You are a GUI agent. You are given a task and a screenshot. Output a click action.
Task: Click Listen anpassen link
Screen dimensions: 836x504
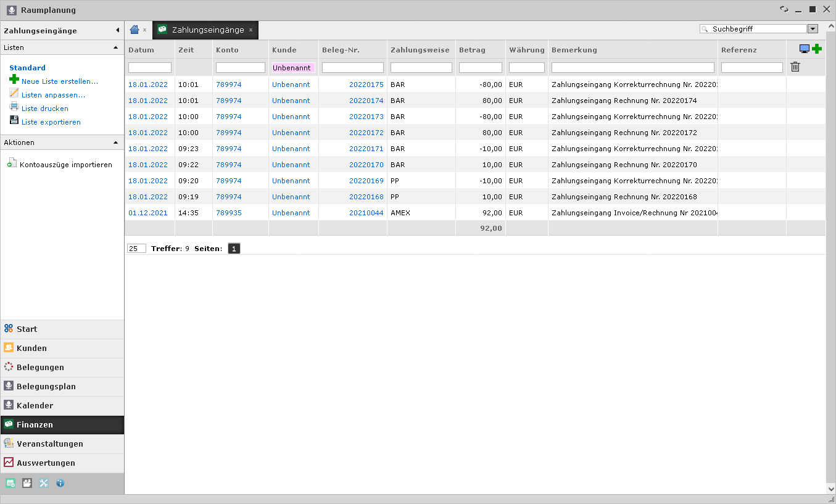pos(53,95)
